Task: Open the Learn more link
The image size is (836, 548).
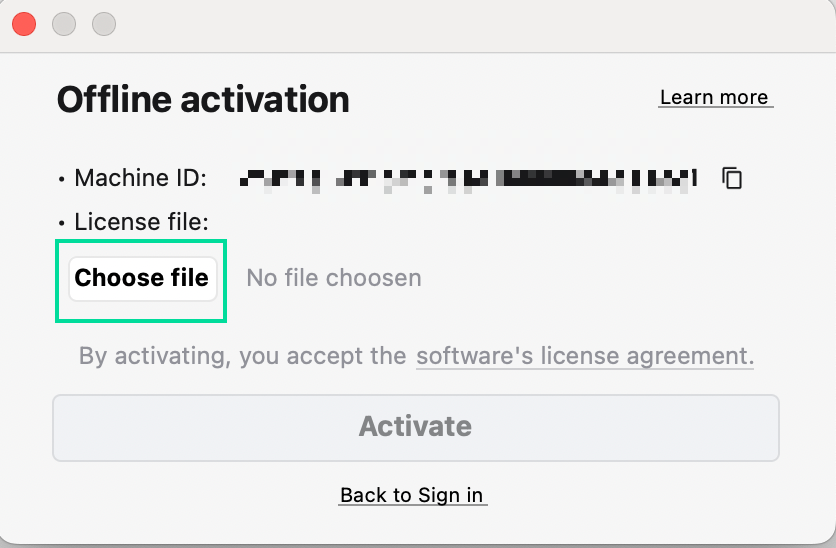Action: pos(715,97)
